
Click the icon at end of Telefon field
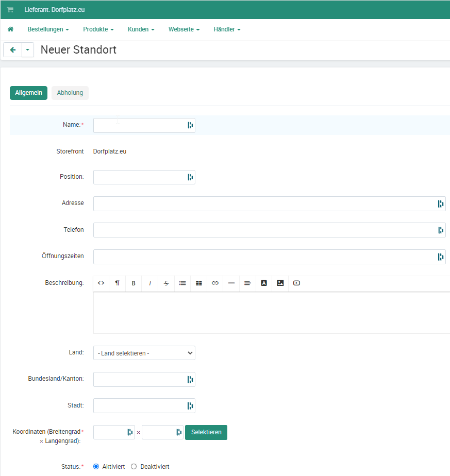tap(441, 230)
